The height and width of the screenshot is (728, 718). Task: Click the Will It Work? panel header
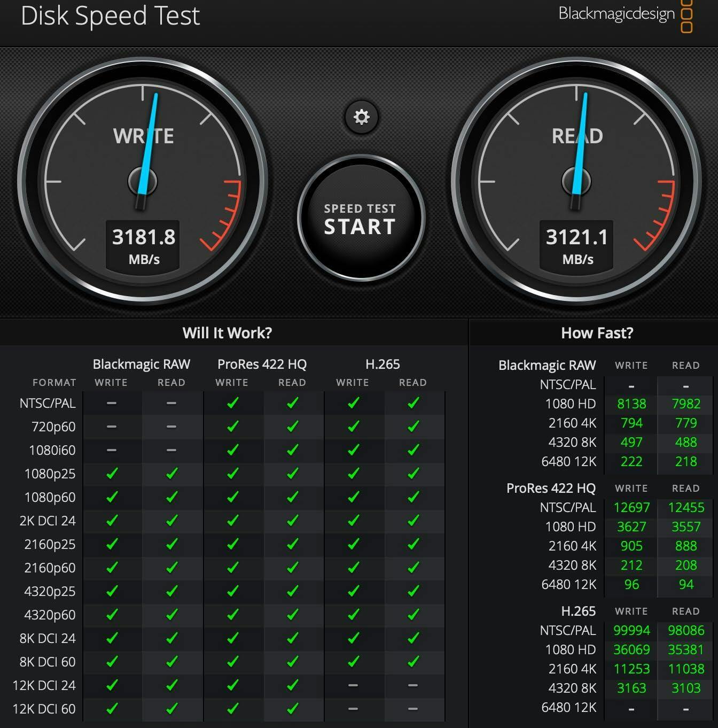tap(227, 333)
